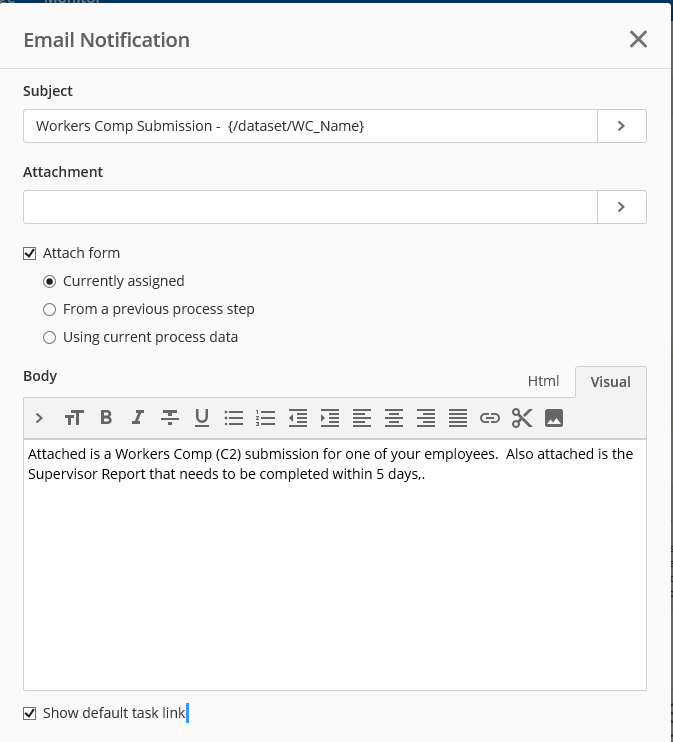This screenshot has width=673, height=742.
Task: Open the Subject field variable picker arrow
Action: (x=621, y=126)
